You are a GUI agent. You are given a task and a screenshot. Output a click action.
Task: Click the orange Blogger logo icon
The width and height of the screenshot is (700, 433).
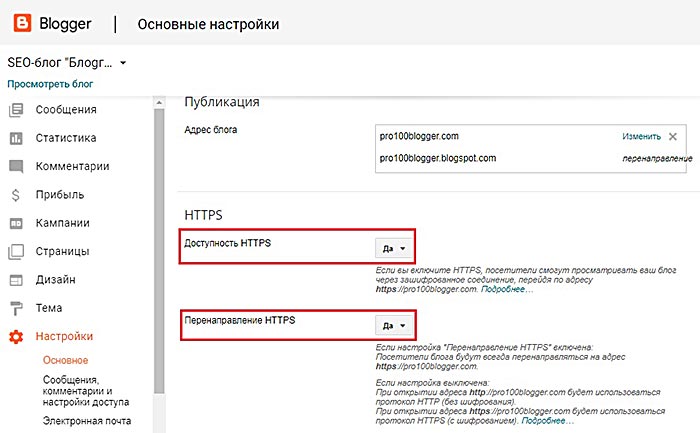[x=22, y=23]
